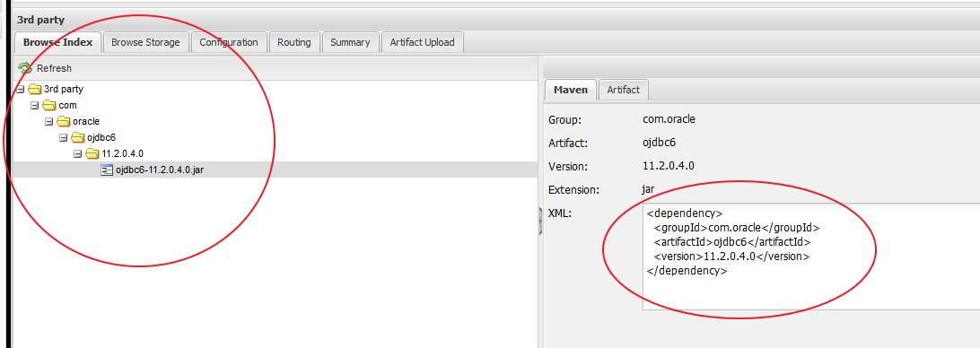
Task: Click the Version value 11.2.0.4.0
Action: coord(669,166)
